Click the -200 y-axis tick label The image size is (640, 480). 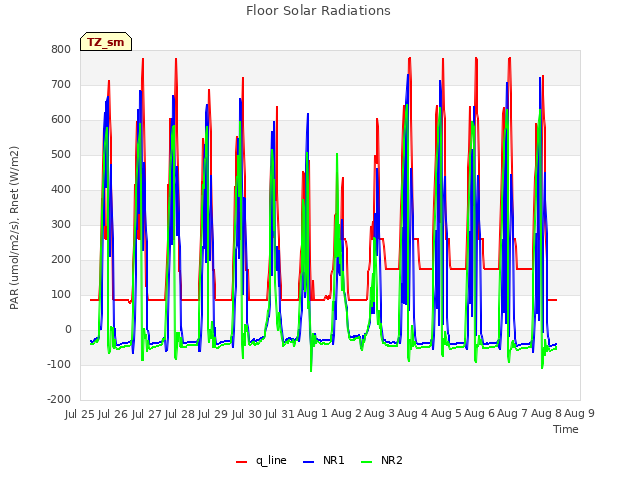[59, 400]
